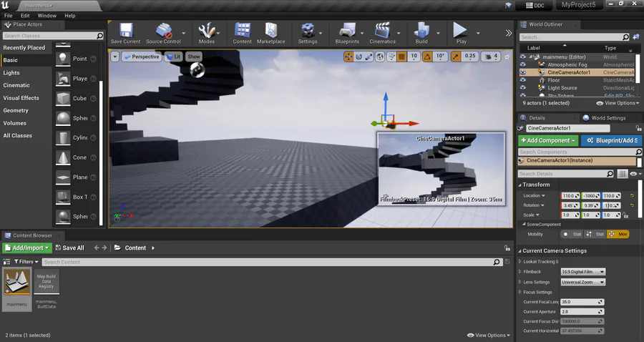Select the Cube actor icon
Image resolution: width=644 pixels, height=342 pixels.
coord(63,99)
